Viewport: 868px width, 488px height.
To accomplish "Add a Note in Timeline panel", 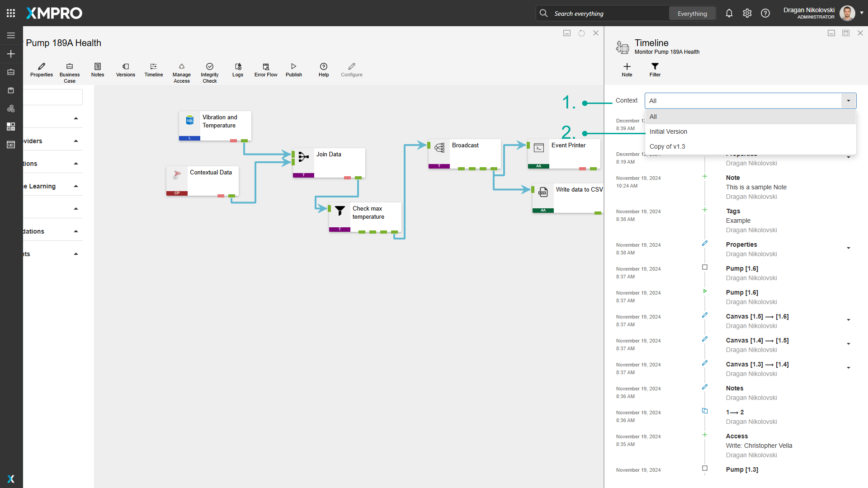I will [x=627, y=70].
